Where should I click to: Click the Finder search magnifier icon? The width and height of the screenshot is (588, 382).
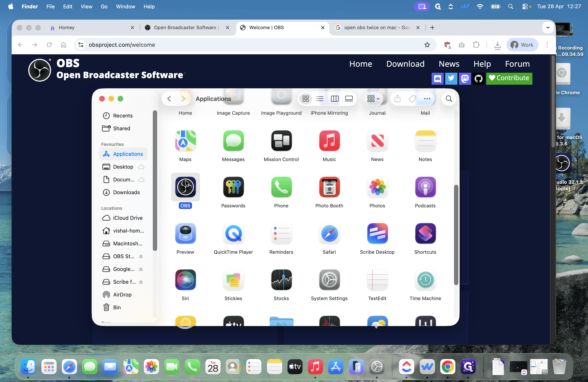449,99
